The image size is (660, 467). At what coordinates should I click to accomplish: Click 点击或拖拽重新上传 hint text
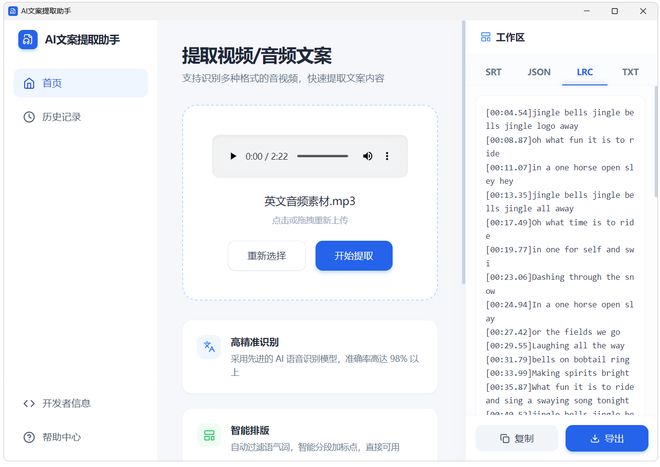310,220
